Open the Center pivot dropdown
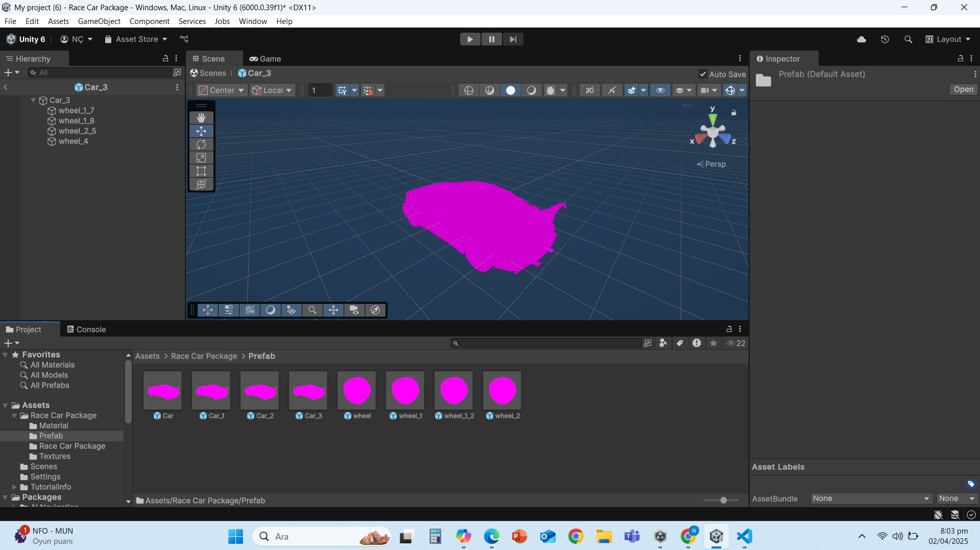 [x=222, y=90]
